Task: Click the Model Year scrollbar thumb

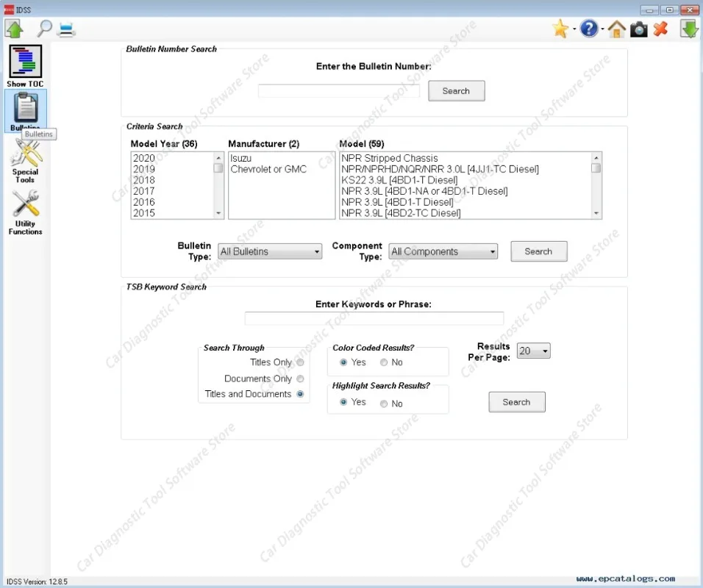Action: (218, 168)
